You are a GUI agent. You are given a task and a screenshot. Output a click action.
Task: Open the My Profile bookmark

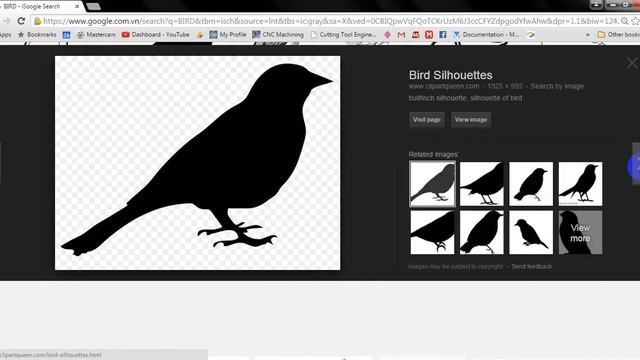coord(228,35)
